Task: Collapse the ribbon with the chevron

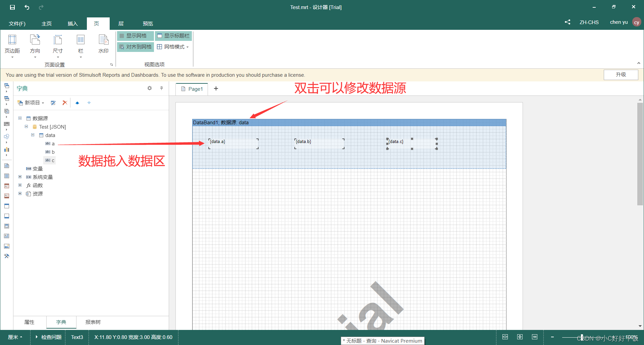Action: click(639, 63)
